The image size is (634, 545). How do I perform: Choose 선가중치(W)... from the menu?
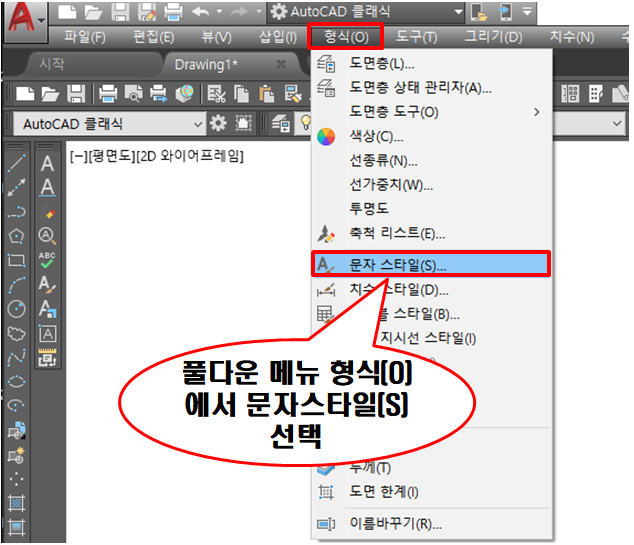click(x=432, y=185)
